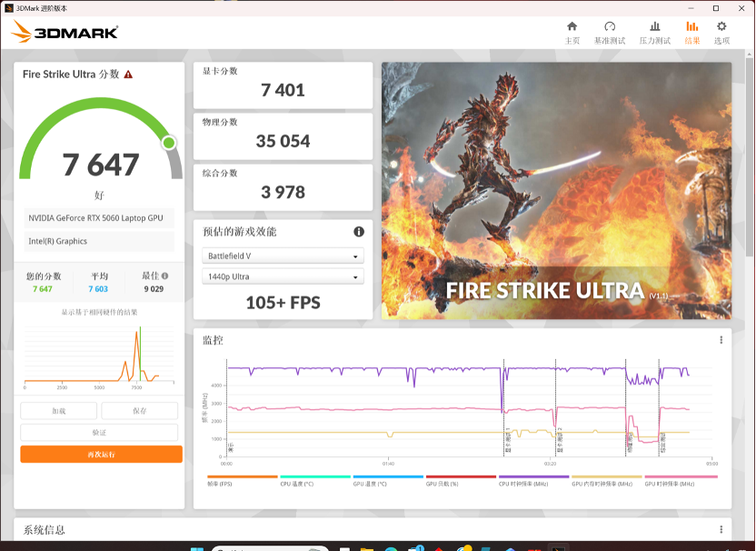Screen dimensions: 756x551
Task: Open the 1440p Ultra resolution dropdown
Action: click(283, 276)
